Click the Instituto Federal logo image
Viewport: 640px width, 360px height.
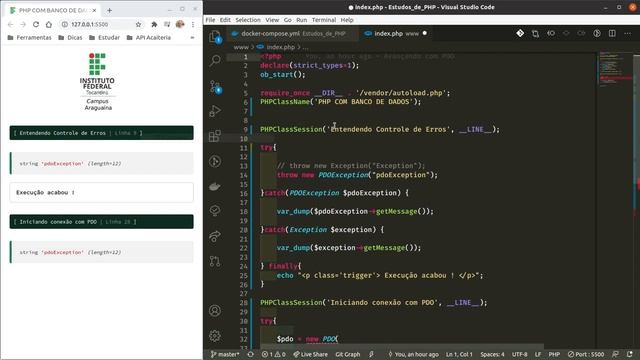[97, 82]
